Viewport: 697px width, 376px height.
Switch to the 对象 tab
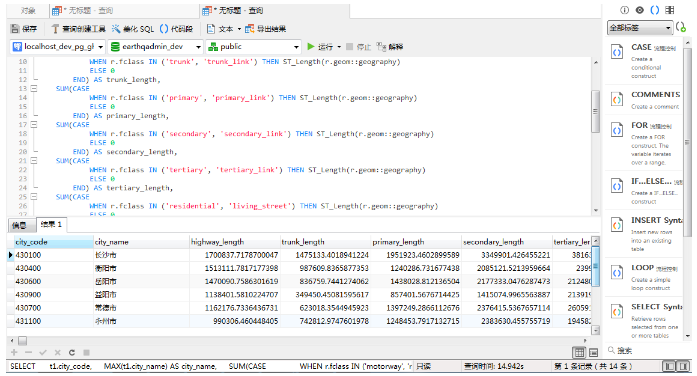click(x=28, y=10)
